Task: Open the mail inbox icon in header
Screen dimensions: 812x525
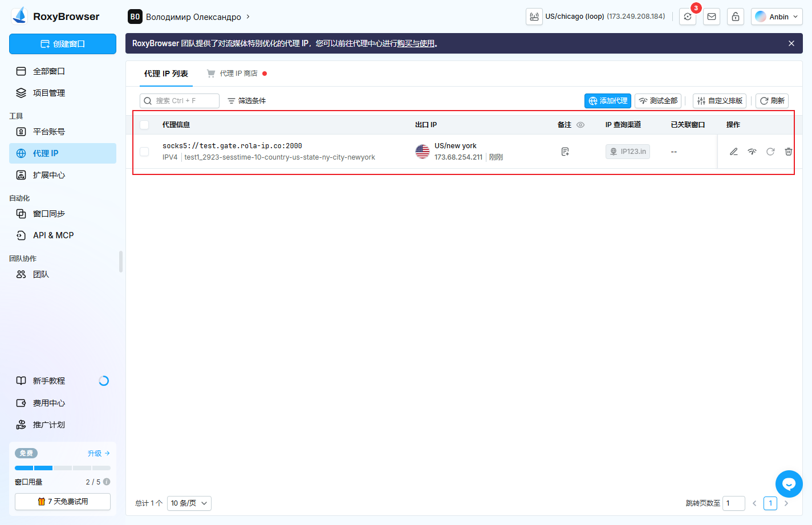Action: coord(712,17)
